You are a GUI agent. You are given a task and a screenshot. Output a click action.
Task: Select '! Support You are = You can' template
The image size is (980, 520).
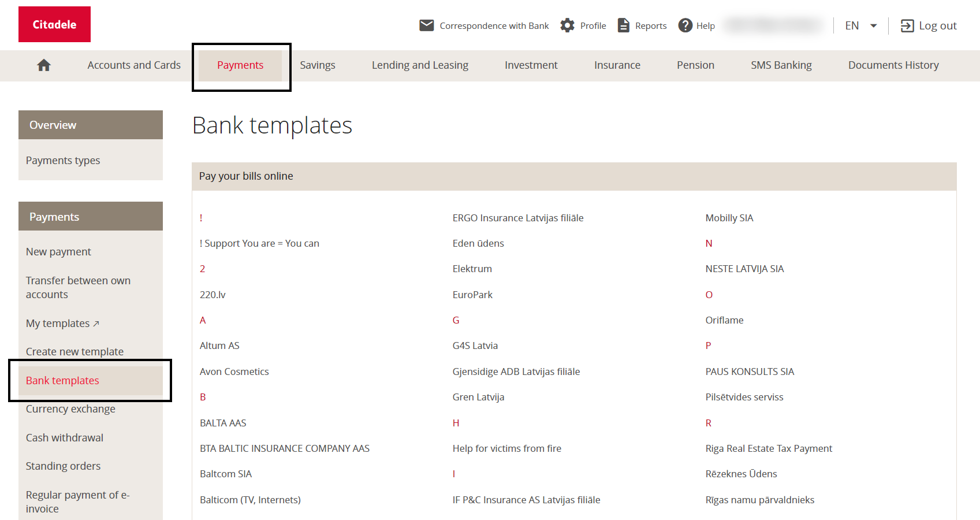pos(259,243)
